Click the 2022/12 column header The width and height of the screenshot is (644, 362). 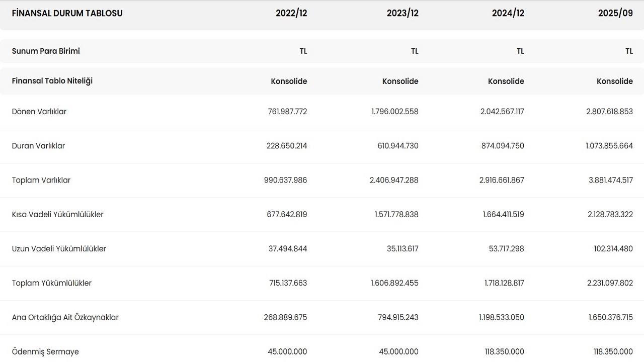[x=291, y=14]
